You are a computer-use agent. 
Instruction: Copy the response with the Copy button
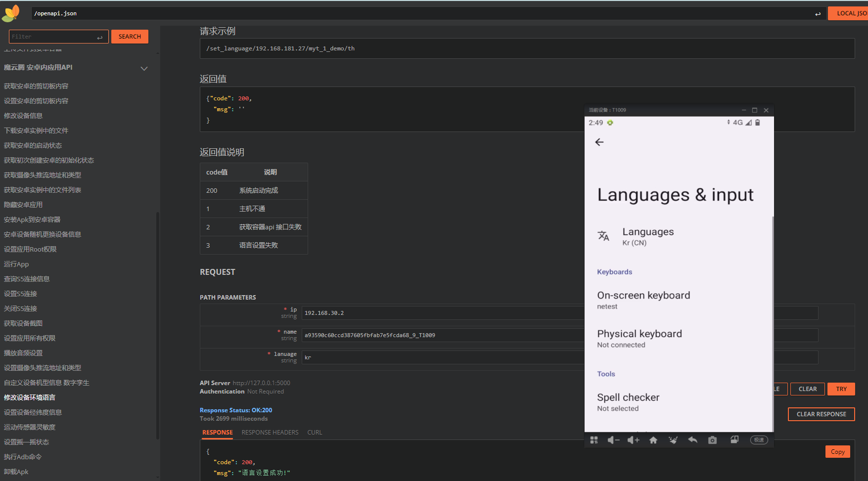click(837, 452)
